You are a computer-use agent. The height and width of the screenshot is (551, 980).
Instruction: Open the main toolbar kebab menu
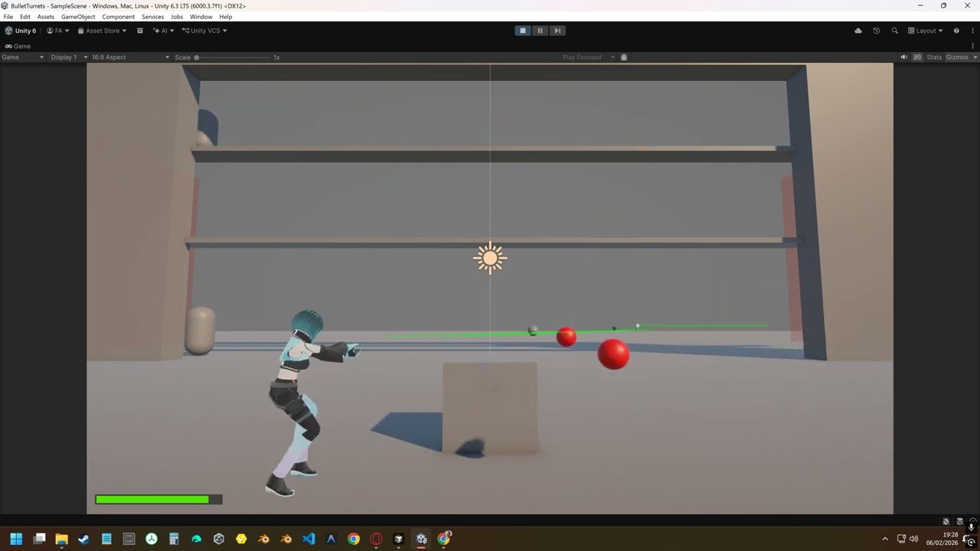coord(972,31)
